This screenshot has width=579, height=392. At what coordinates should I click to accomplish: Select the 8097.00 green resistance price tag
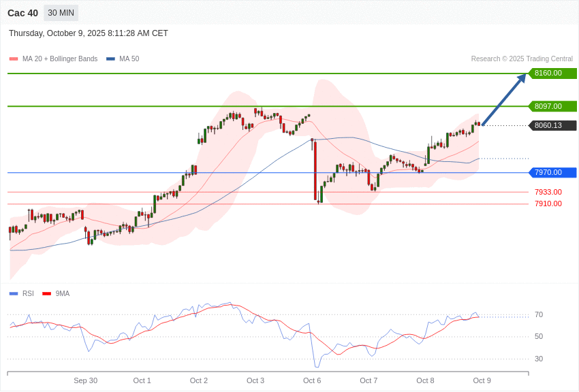(x=552, y=106)
